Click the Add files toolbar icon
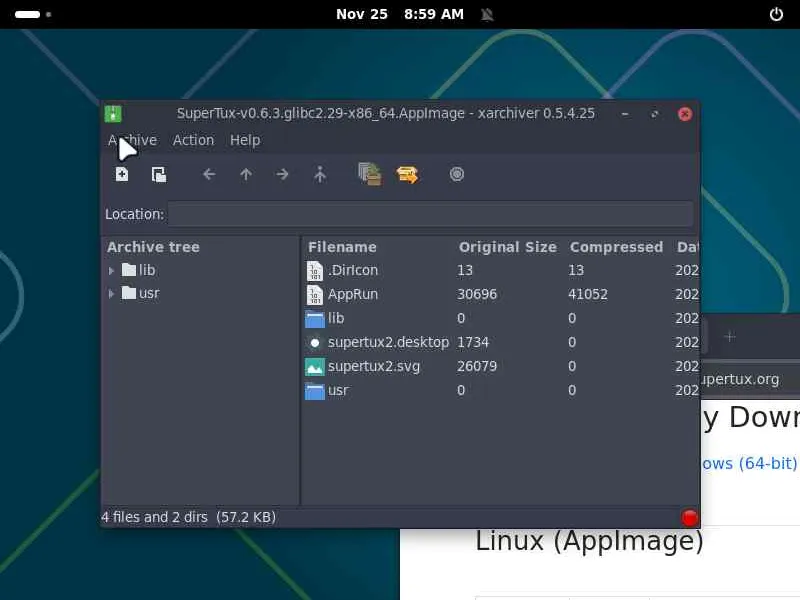The image size is (800, 600). point(370,174)
